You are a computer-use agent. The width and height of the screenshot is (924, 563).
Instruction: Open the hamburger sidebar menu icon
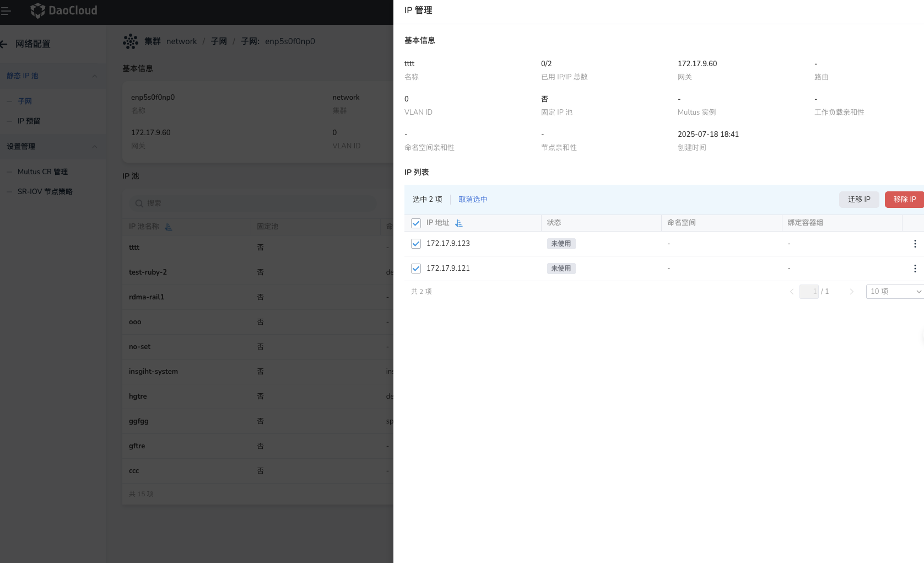(6, 10)
